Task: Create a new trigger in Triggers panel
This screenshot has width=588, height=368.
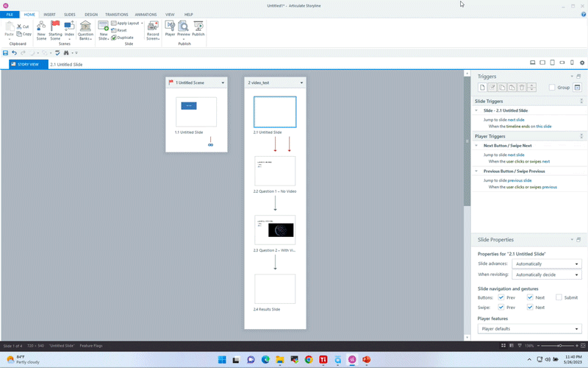Action: pyautogui.click(x=481, y=88)
